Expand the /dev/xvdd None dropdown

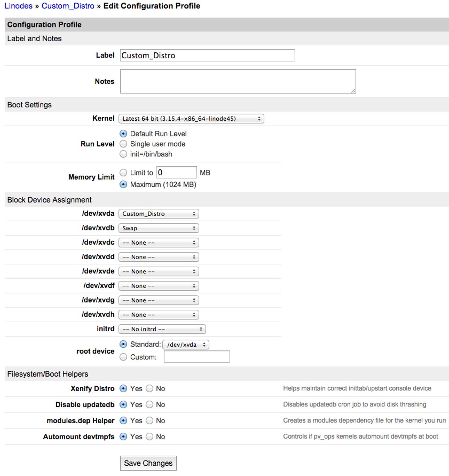point(158,257)
